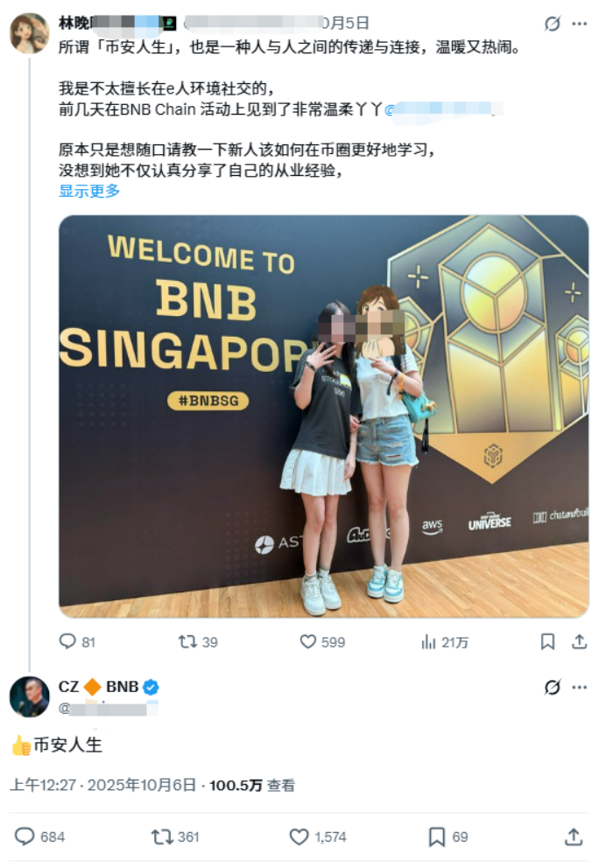This screenshot has width=606, height=868.
Task: Expand text with 显示更多 link
Action: coord(89,191)
